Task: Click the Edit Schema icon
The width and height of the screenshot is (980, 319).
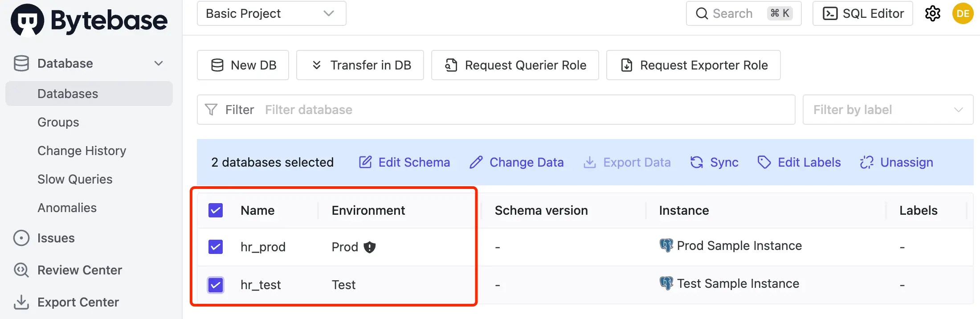Action: (x=365, y=162)
